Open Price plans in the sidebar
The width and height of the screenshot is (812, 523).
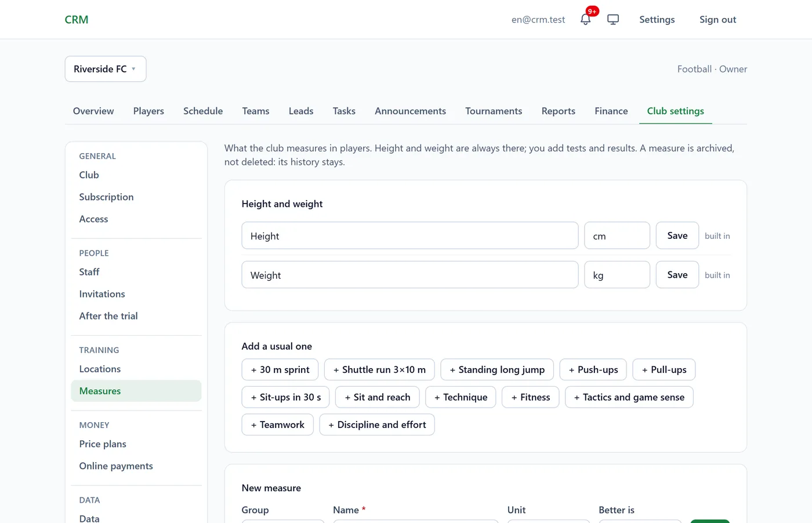tap(136, 444)
